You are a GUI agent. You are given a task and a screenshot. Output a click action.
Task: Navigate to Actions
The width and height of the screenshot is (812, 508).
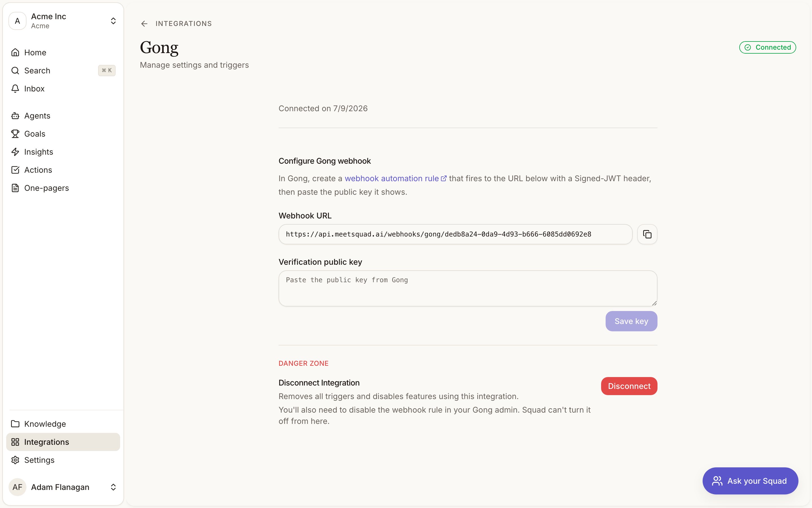tap(63, 170)
